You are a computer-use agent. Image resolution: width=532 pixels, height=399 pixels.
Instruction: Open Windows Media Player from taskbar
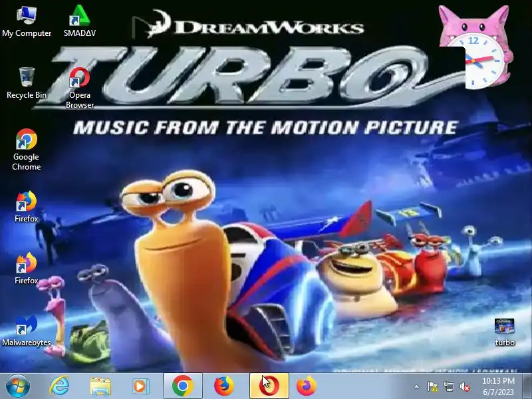pyautogui.click(x=140, y=386)
